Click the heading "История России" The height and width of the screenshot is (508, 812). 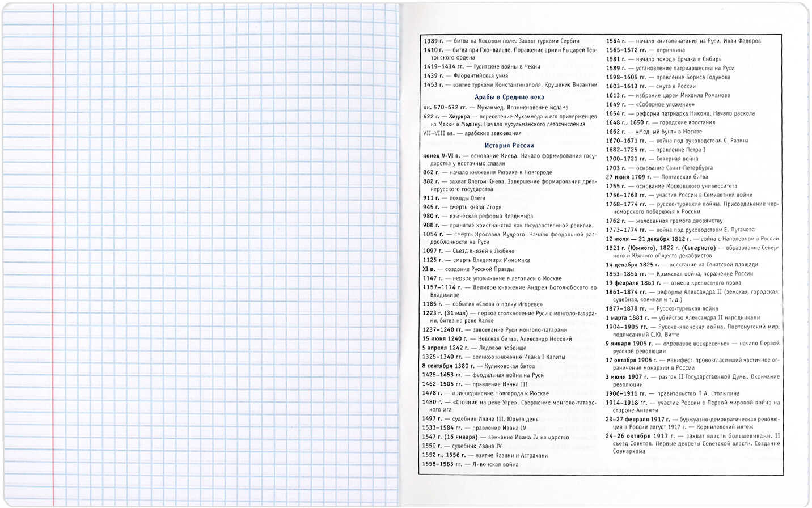pos(509,145)
